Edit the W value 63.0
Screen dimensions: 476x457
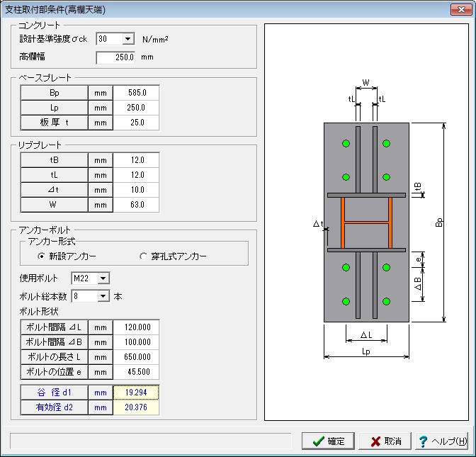pos(136,205)
